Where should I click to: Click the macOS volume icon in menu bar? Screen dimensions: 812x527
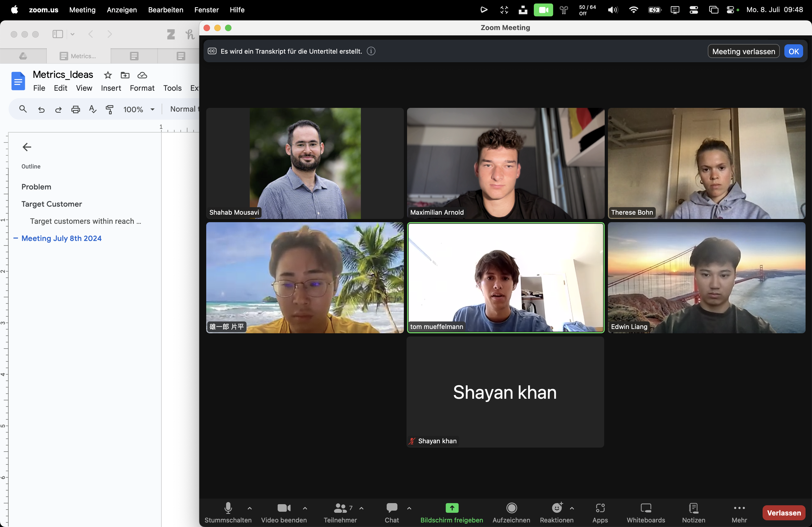tap(612, 10)
